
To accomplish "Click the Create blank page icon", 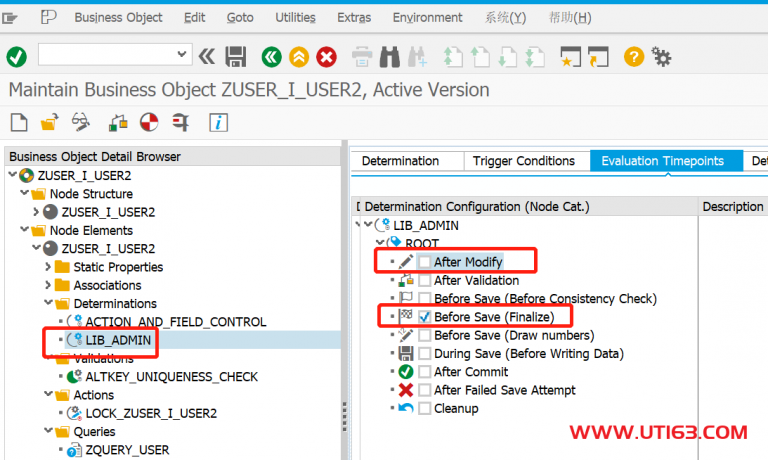I will point(18,123).
